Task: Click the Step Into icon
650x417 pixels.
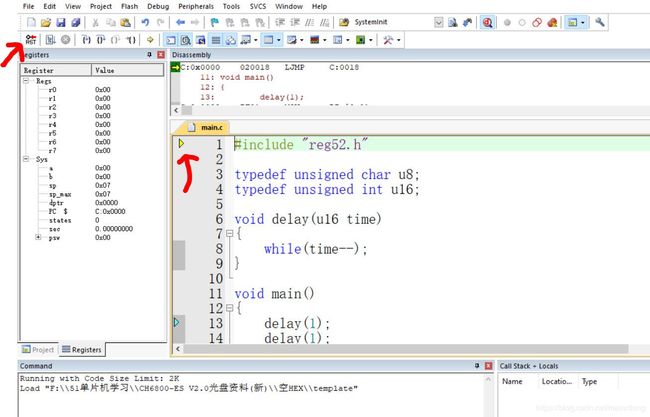Action: coord(86,40)
